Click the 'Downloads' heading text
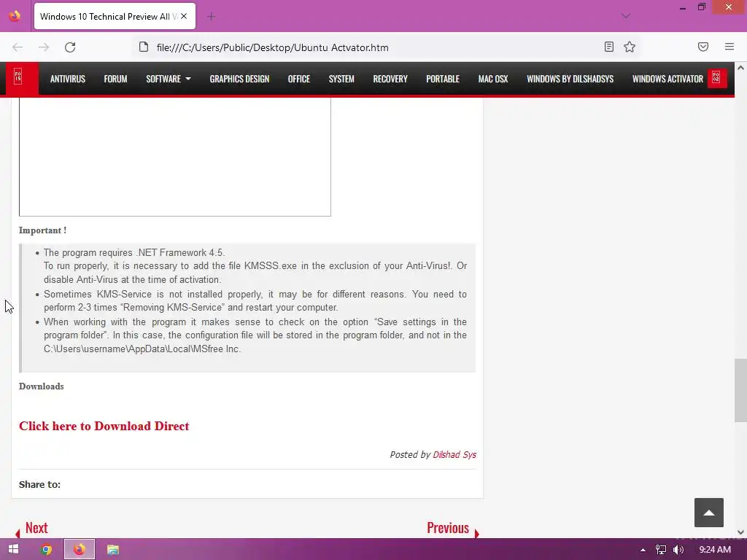The image size is (747, 560). coord(42,386)
